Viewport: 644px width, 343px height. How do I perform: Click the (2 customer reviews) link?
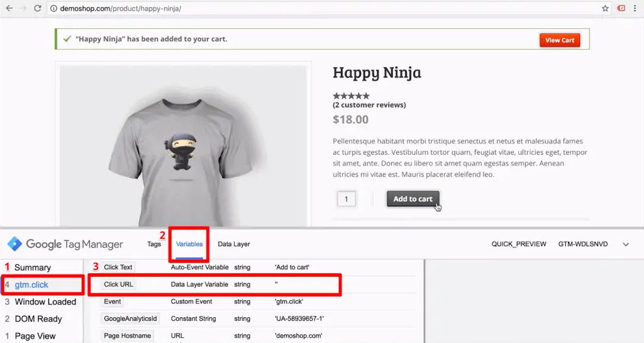(369, 105)
